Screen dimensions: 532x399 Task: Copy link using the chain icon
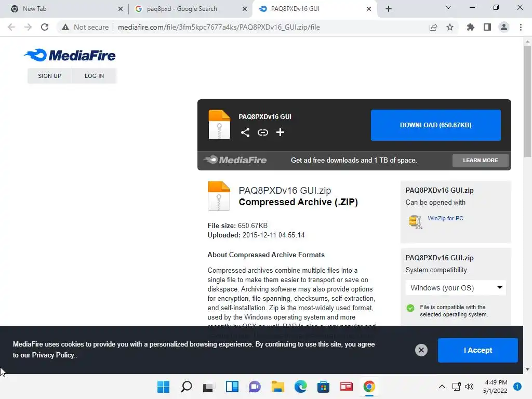[x=262, y=132]
